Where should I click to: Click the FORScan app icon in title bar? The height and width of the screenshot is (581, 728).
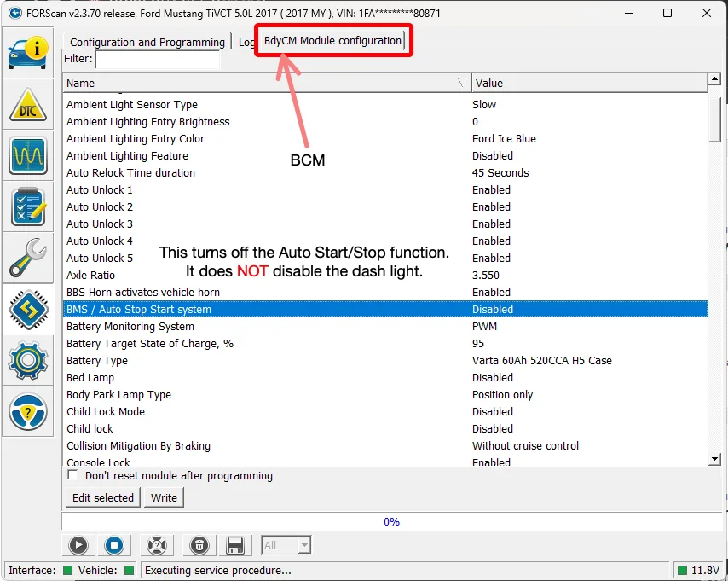pos(14,13)
